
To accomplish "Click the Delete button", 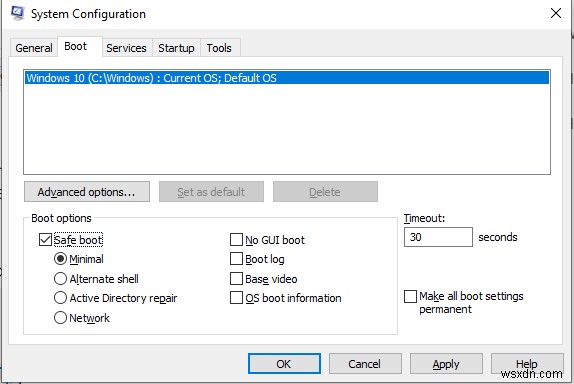I will [325, 192].
